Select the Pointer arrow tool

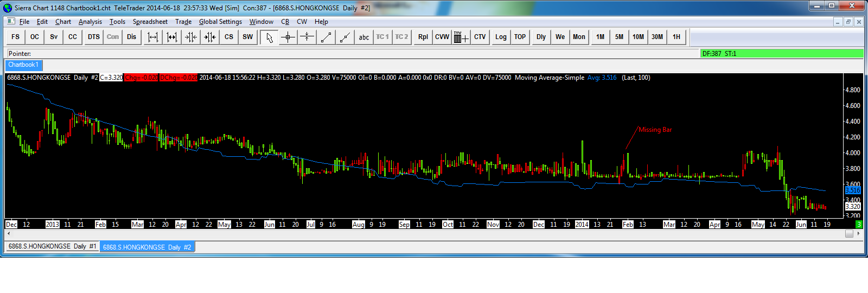(x=269, y=37)
